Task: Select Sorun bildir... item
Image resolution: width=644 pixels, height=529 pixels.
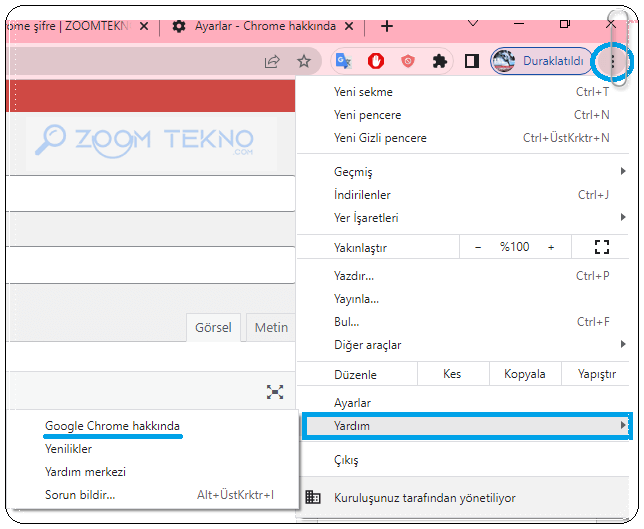Action: tap(154, 495)
